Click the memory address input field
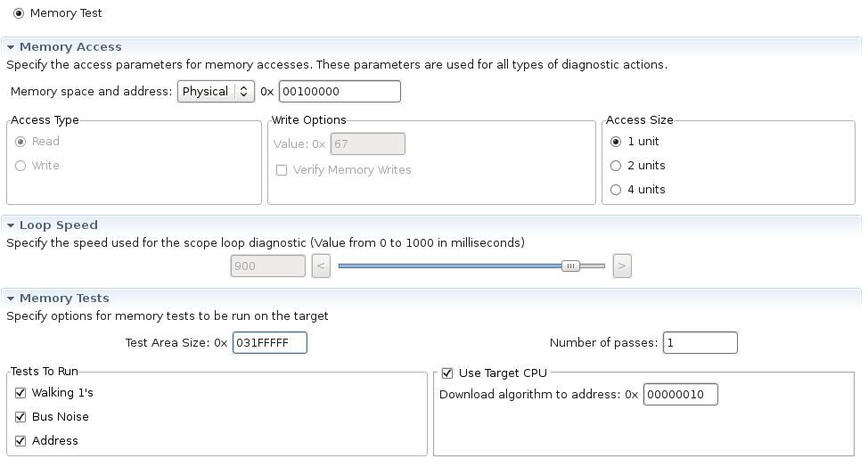868x475 pixels. [340, 92]
